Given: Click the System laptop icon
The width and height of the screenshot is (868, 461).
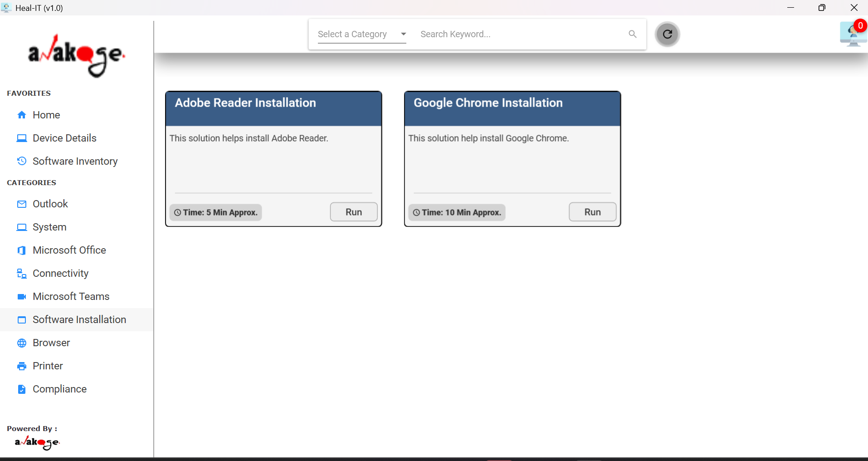Looking at the screenshot, I should (x=22, y=227).
